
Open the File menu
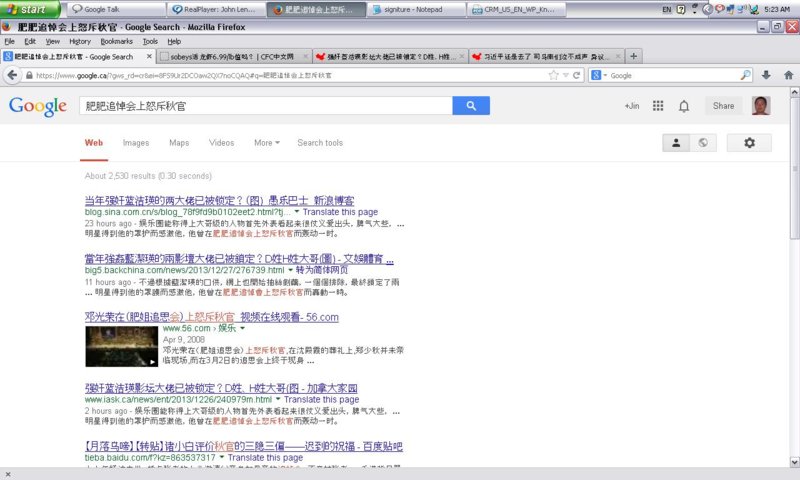pos(9,41)
